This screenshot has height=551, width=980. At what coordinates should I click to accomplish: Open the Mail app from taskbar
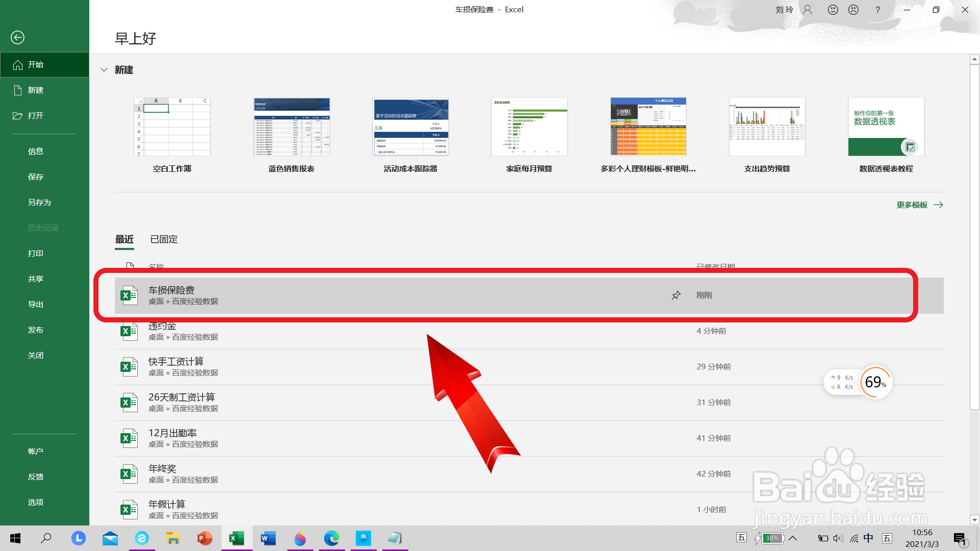coord(110,538)
